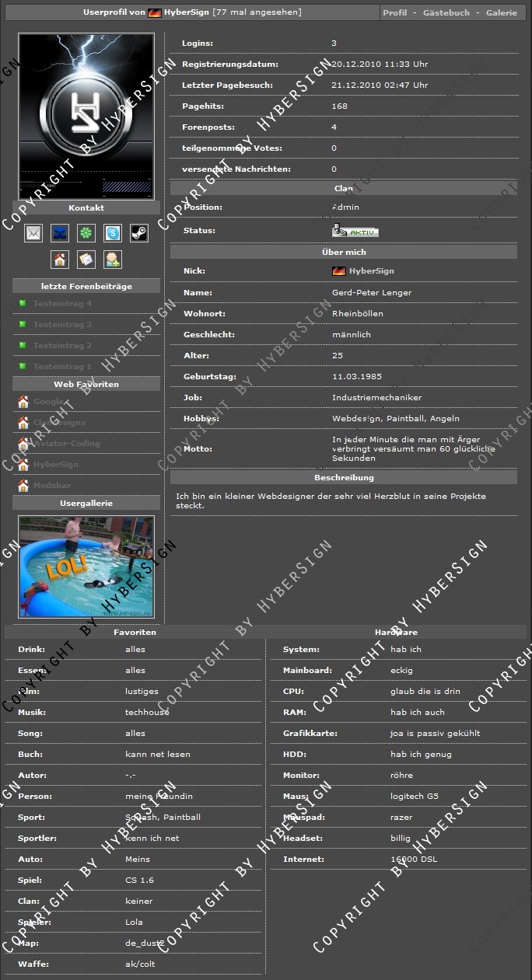532x980 pixels.
Task: Switch to the Galerie tab
Action: coord(501,13)
